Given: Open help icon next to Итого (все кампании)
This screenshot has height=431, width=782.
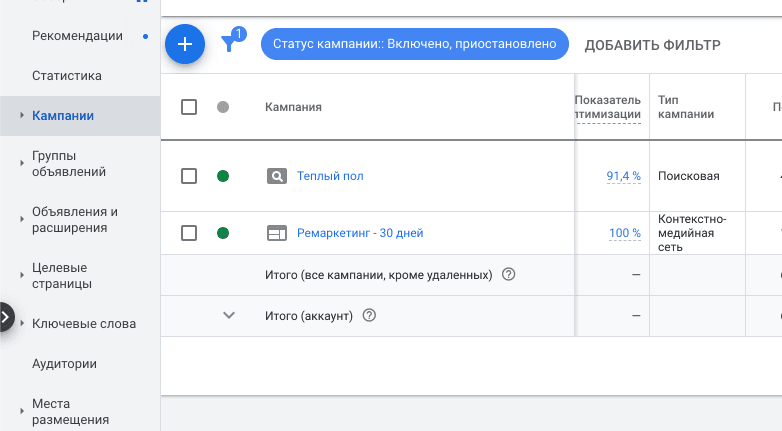Looking at the screenshot, I should 508,274.
